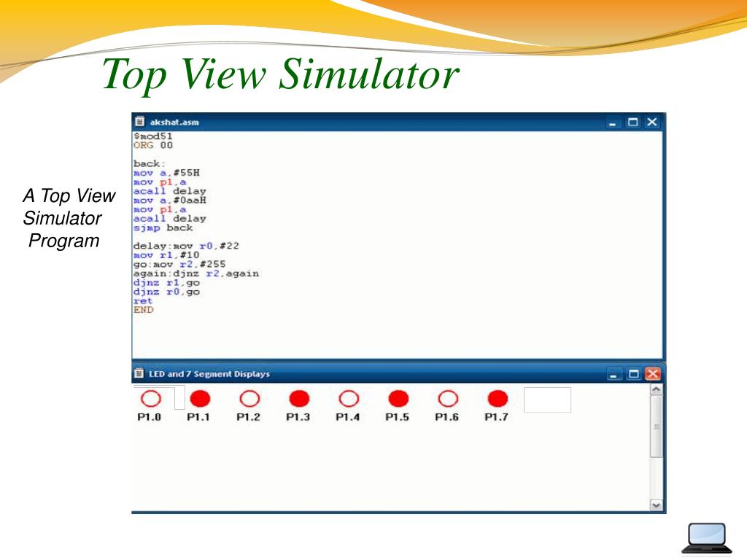Click the go:mov r2,#255 line
This screenshot has width=747, height=560.
(179, 264)
